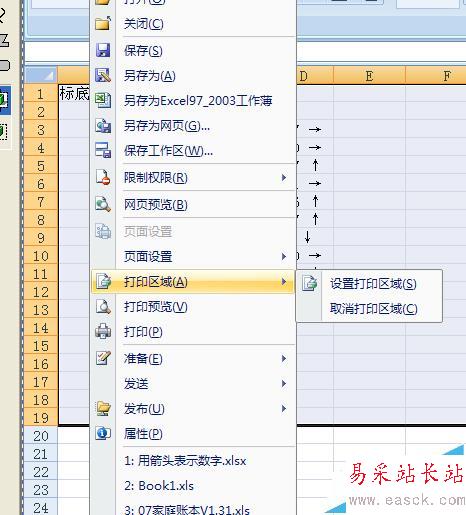
Task: Select row 19 header
Action: [41, 418]
